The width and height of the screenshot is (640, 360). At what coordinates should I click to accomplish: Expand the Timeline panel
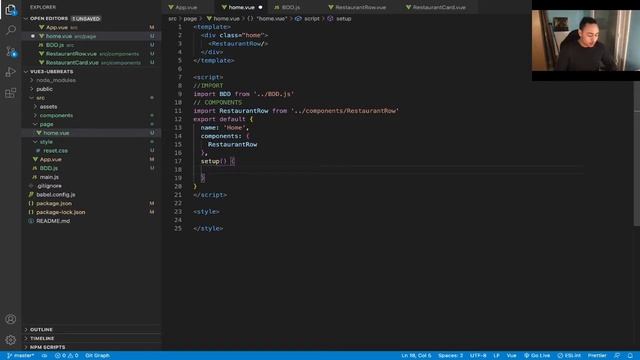pos(91,338)
